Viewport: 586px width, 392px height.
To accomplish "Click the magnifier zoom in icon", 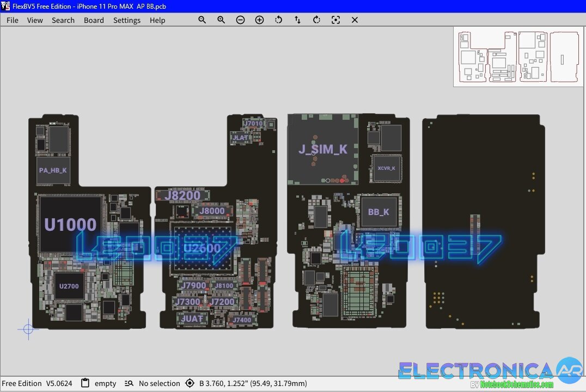I will point(221,20).
